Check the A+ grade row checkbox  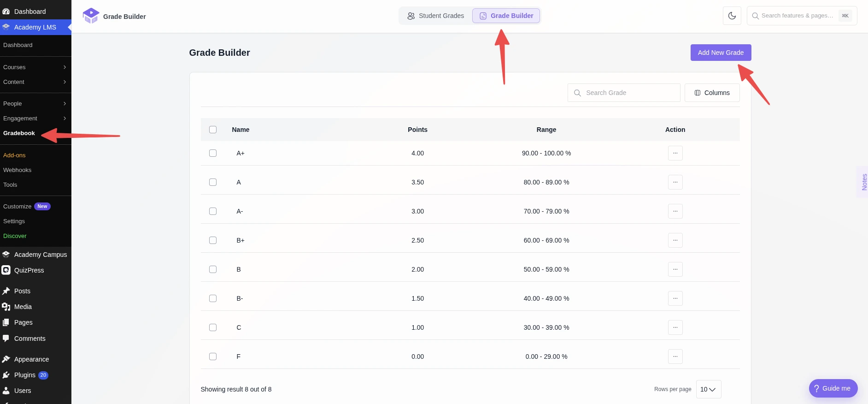click(213, 153)
